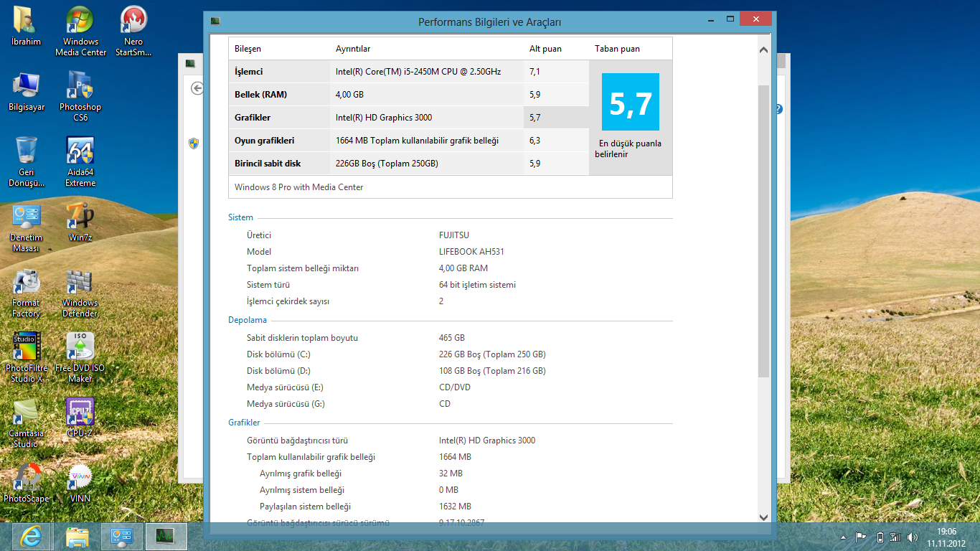Open clock showing 19:06 in tray
This screenshot has height=551, width=980.
tap(947, 537)
